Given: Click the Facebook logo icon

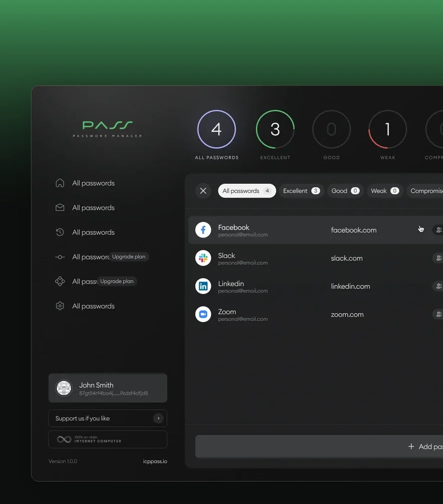Looking at the screenshot, I should point(203,230).
